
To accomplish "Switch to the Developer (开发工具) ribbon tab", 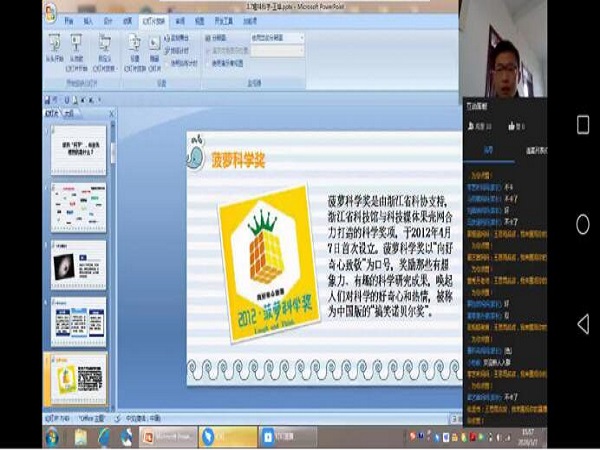I will [224, 21].
